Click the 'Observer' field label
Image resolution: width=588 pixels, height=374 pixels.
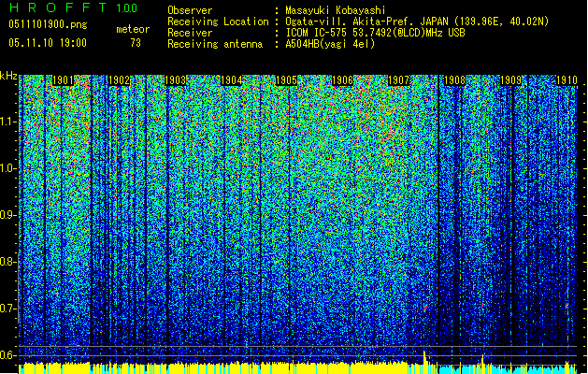(x=190, y=10)
